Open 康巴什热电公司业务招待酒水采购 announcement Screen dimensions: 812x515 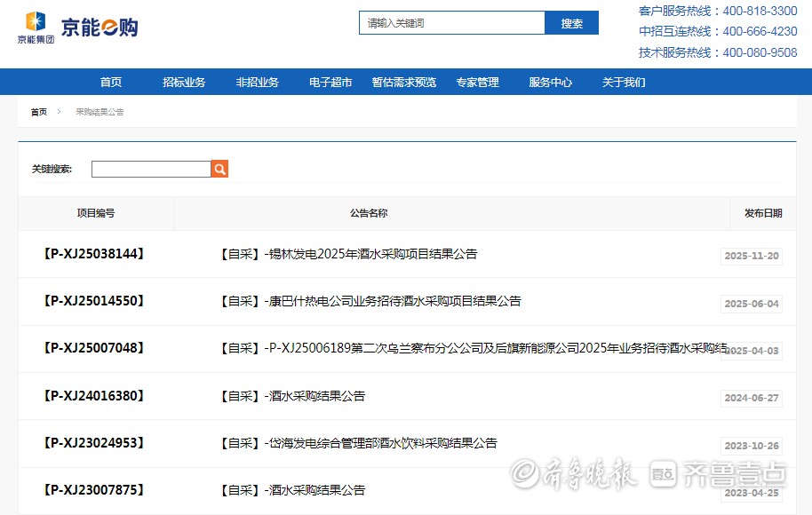[370, 301]
